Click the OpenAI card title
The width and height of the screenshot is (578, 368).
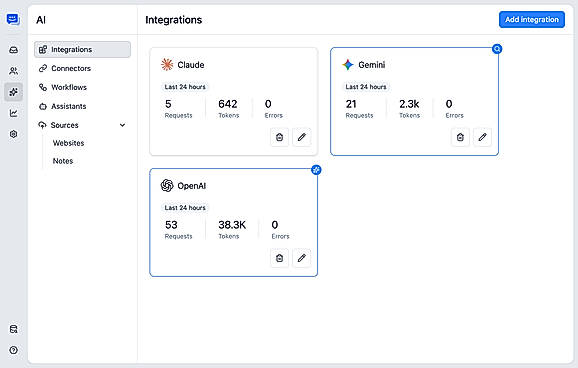tap(192, 186)
